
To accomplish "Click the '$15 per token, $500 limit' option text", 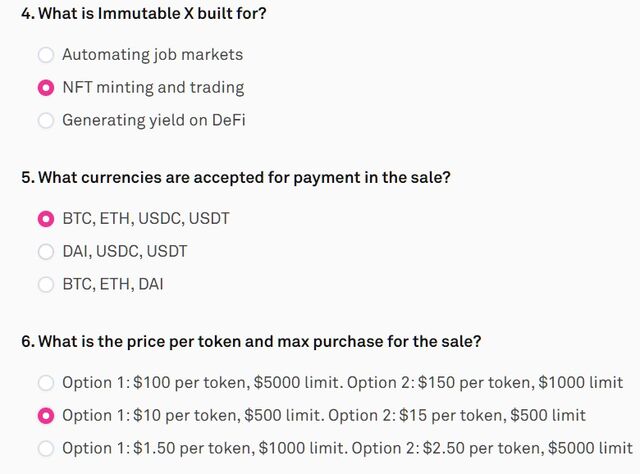I will [x=492, y=416].
